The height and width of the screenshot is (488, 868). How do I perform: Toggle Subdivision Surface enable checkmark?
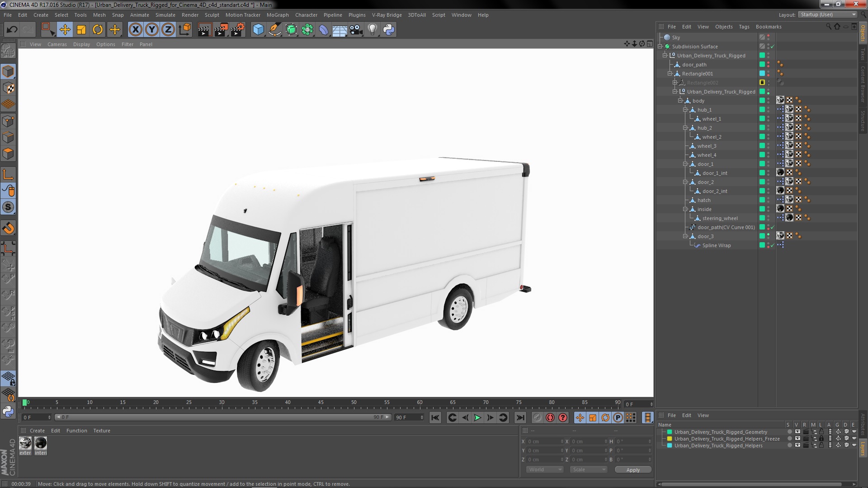[773, 47]
